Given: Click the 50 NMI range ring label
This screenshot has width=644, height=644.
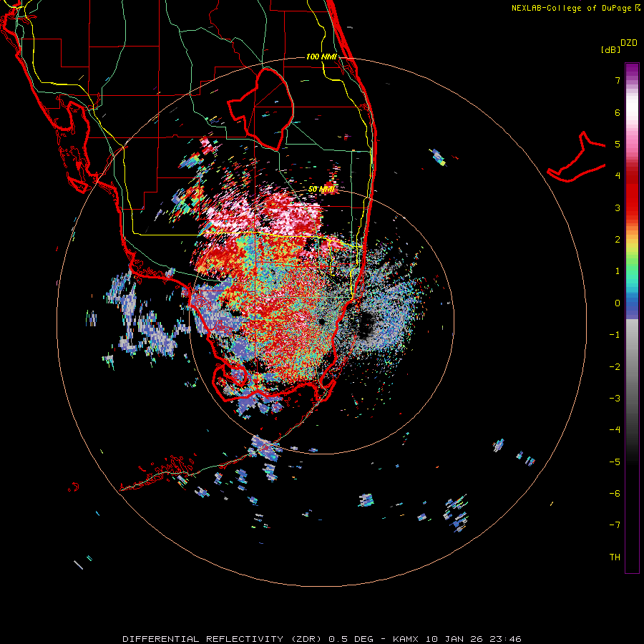Looking at the screenshot, I should [321, 190].
